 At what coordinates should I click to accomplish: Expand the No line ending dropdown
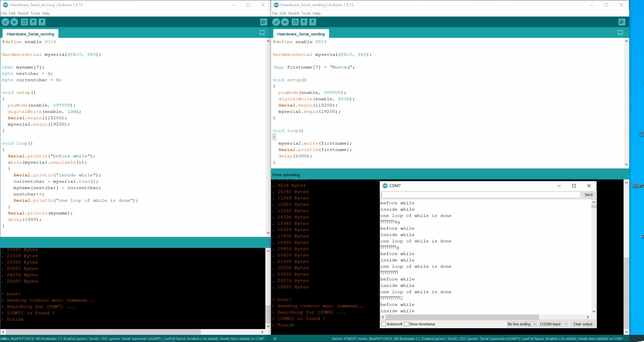click(522, 324)
